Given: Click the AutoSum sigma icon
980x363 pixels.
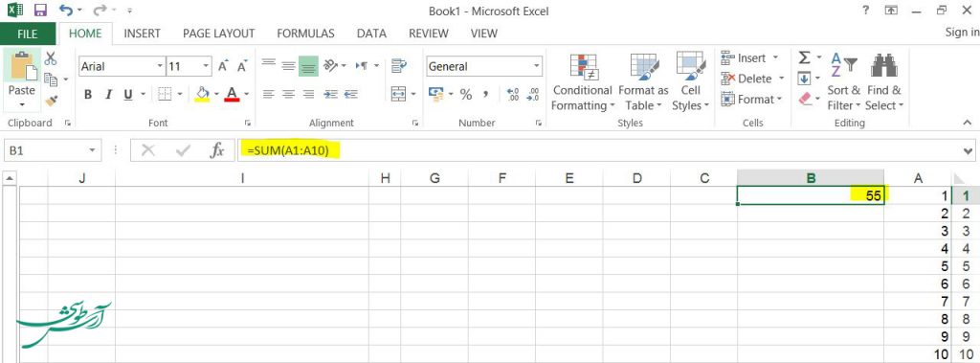Looking at the screenshot, I should 804,58.
